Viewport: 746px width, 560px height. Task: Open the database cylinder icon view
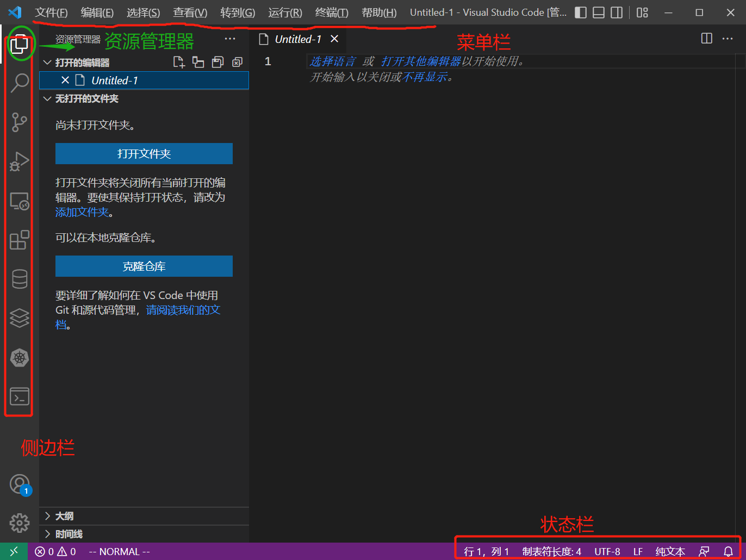click(x=20, y=279)
